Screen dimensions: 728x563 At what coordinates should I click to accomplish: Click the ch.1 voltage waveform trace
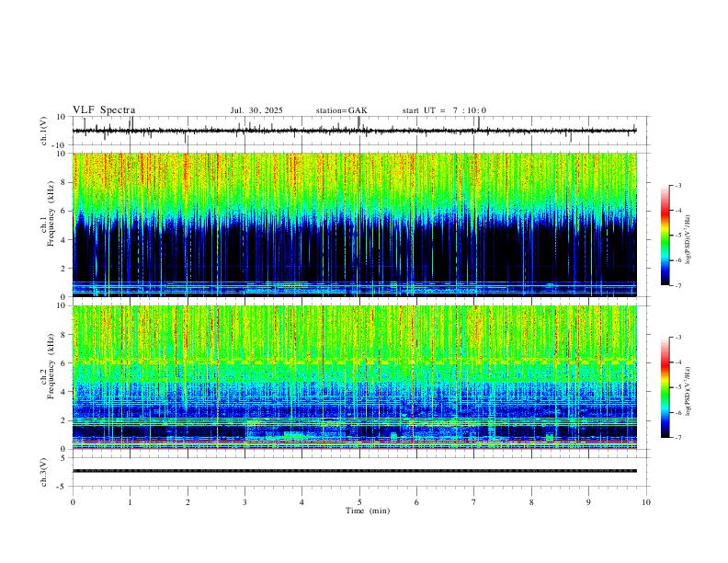tap(354, 131)
